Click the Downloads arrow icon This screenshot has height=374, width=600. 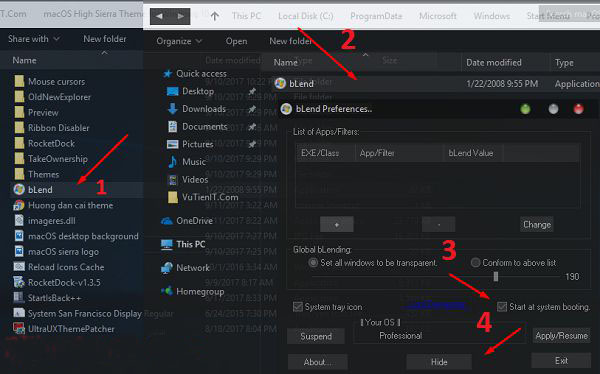173,109
